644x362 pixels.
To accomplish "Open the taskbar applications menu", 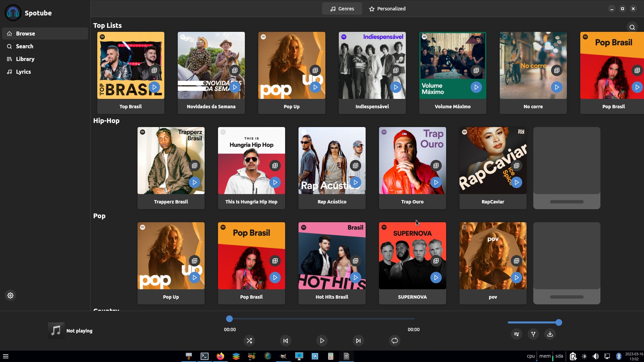I will [6, 356].
